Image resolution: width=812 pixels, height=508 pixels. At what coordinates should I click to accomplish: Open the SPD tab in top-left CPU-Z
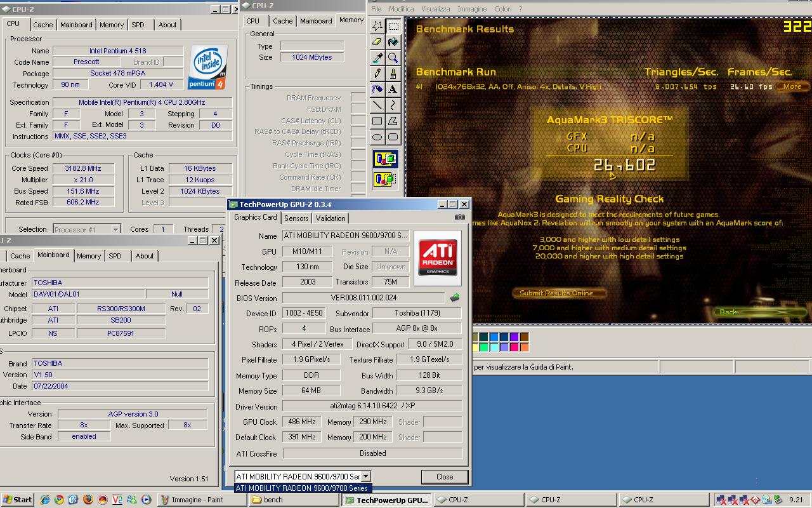[138, 25]
